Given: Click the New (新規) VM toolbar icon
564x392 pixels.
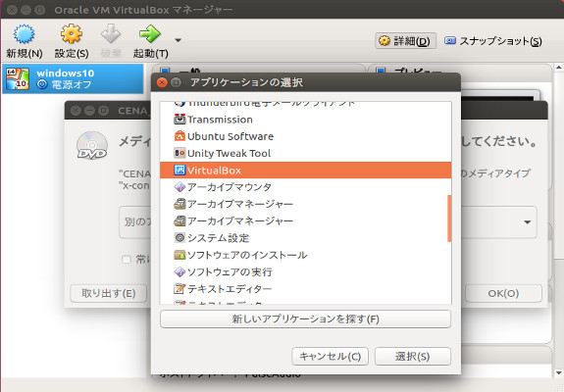Looking at the screenshot, I should point(24,34).
